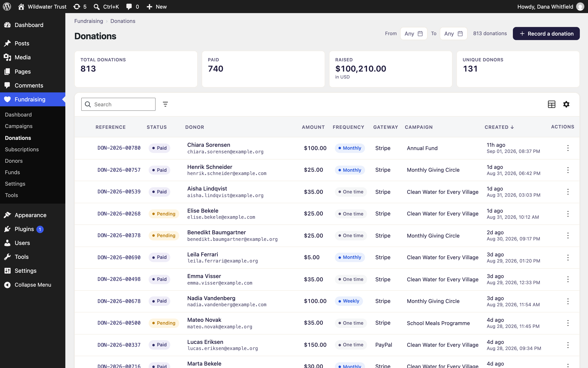Open Fundraising Dashboard submenu
The image size is (588, 368).
tap(18, 115)
